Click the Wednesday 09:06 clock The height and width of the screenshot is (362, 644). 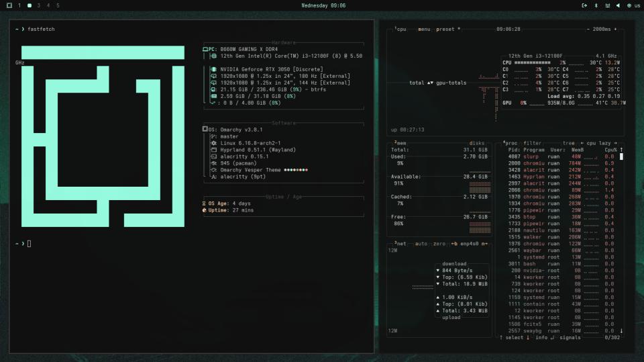point(323,5)
